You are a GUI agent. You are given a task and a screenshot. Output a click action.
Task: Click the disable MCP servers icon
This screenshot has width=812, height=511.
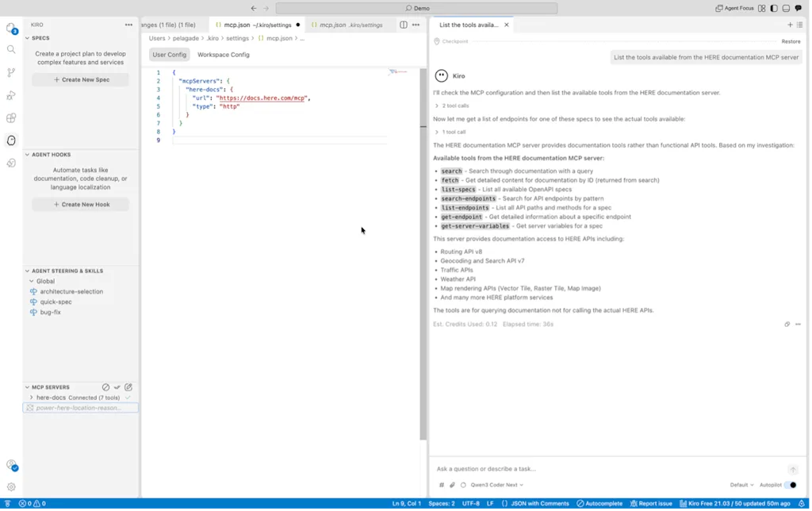click(x=105, y=388)
